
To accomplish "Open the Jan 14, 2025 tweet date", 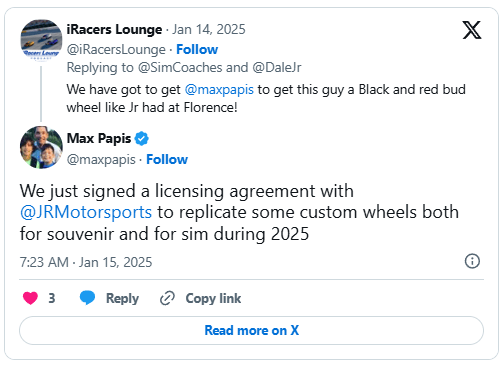I will pos(209,29).
